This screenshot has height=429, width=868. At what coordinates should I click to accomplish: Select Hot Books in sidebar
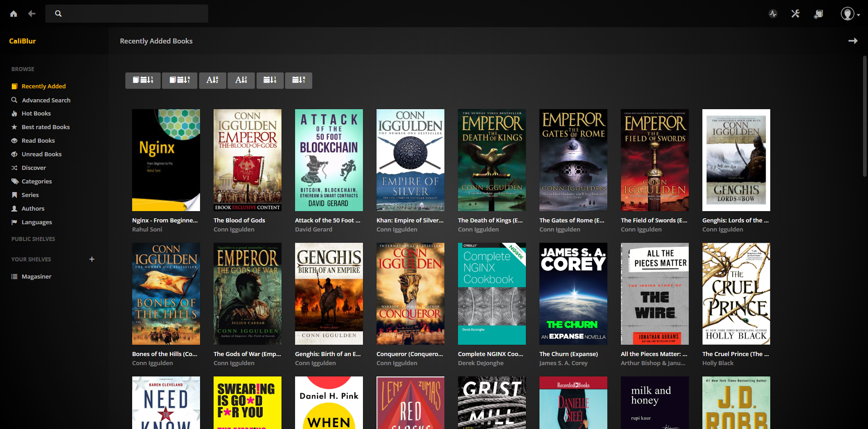(36, 113)
